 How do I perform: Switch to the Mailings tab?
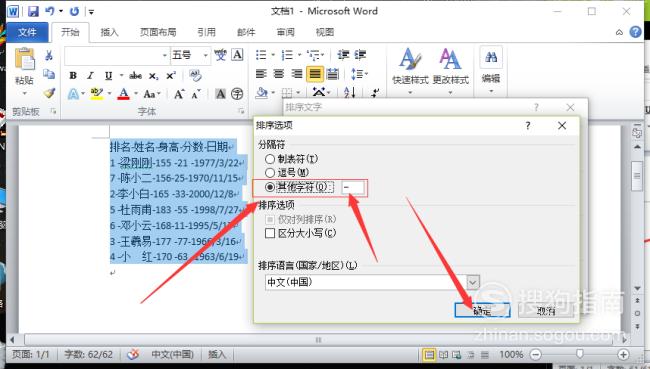(246, 32)
